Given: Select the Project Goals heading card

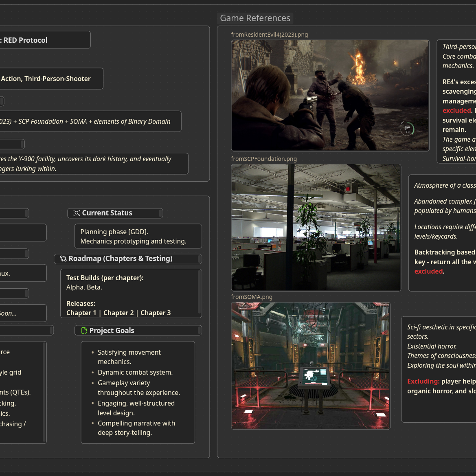Looking at the screenshot, I should click(x=138, y=331).
